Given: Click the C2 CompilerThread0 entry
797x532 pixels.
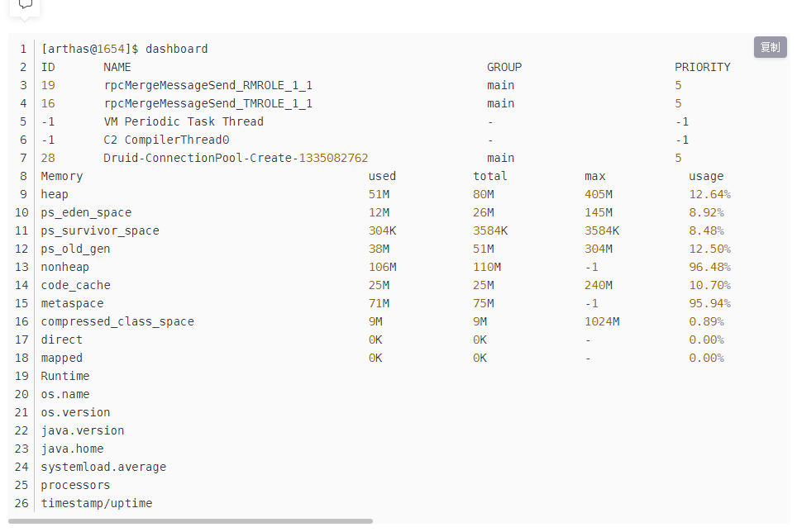Looking at the screenshot, I should (x=165, y=140).
